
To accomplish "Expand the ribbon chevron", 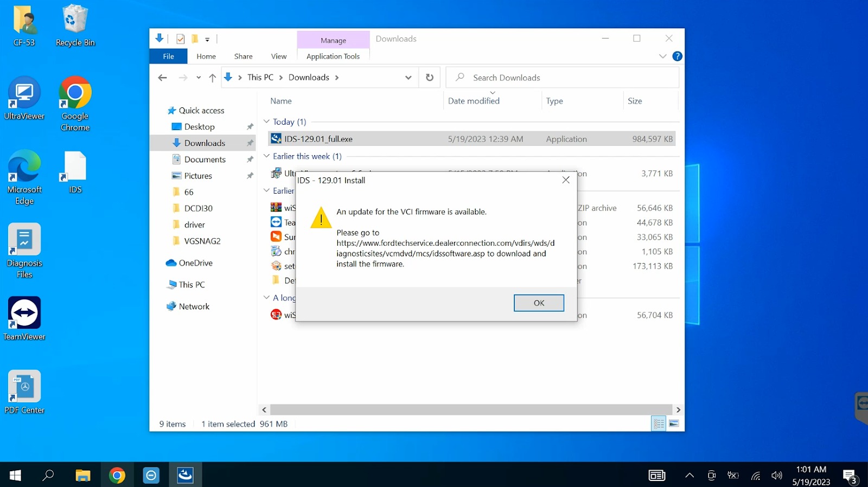I will [x=662, y=56].
